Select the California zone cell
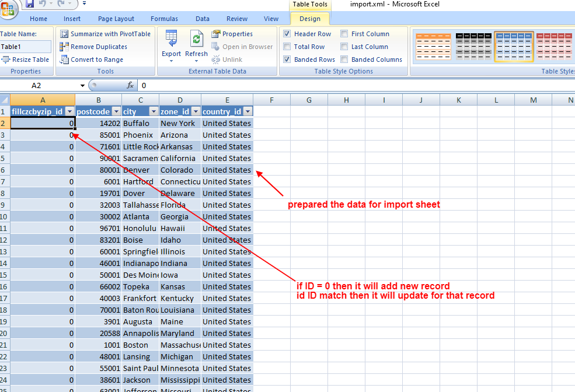The height and width of the screenshot is (392, 575). tap(180, 158)
